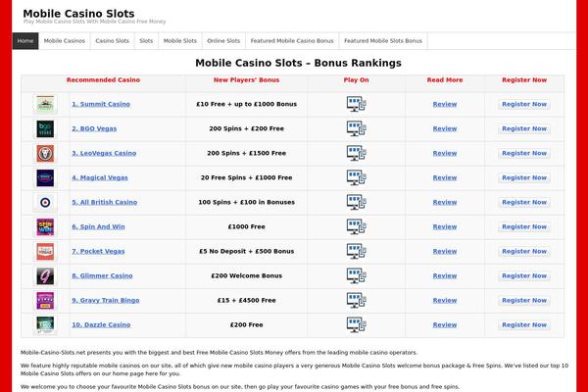588x392 pixels.
Task: Read the Pocket Vegas Review link
Action: 445,251
